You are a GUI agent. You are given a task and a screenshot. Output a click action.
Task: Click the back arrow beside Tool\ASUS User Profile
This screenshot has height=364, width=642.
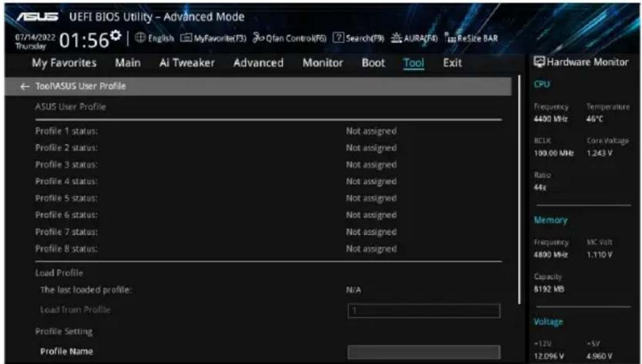click(x=25, y=86)
